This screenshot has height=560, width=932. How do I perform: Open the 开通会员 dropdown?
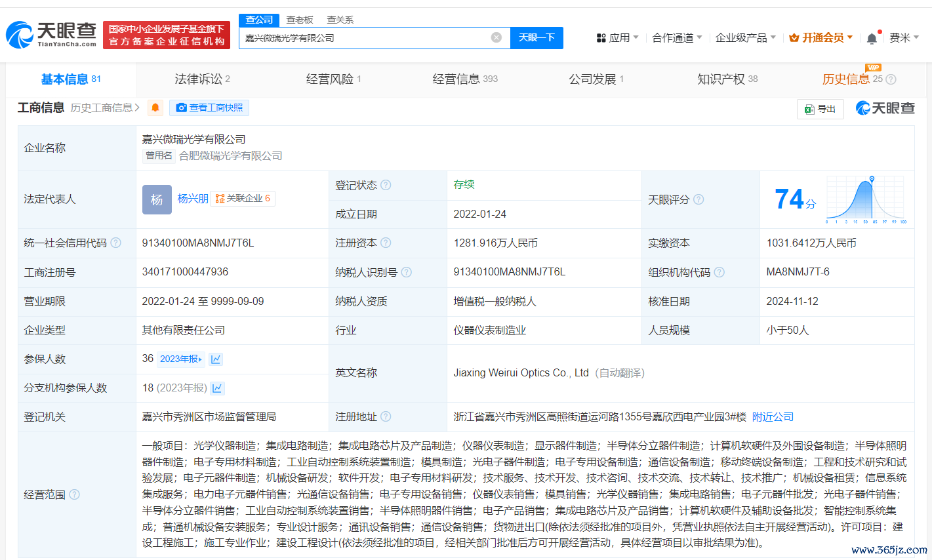(821, 38)
